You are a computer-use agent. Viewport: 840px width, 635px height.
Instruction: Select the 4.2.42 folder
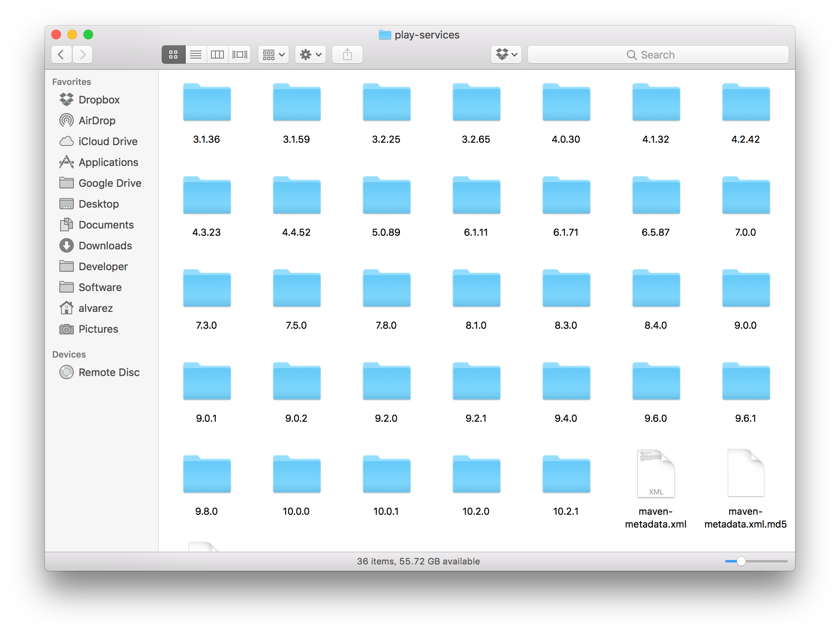(746, 102)
